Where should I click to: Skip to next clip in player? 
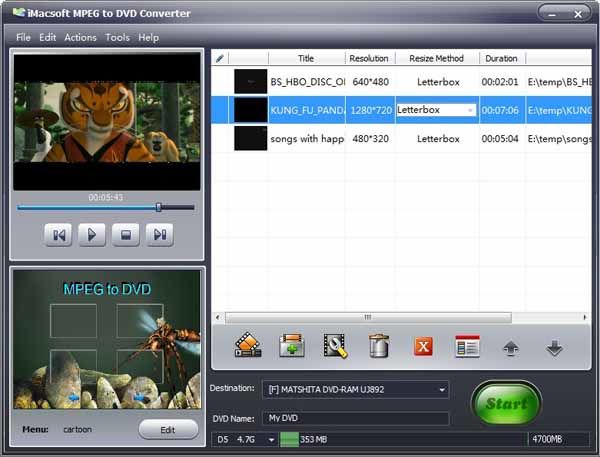click(160, 235)
